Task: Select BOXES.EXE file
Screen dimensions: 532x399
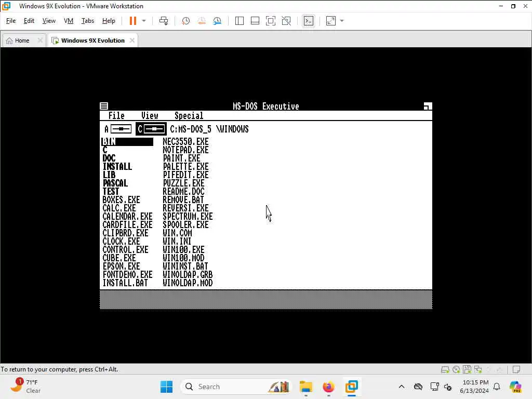Action: click(122, 200)
